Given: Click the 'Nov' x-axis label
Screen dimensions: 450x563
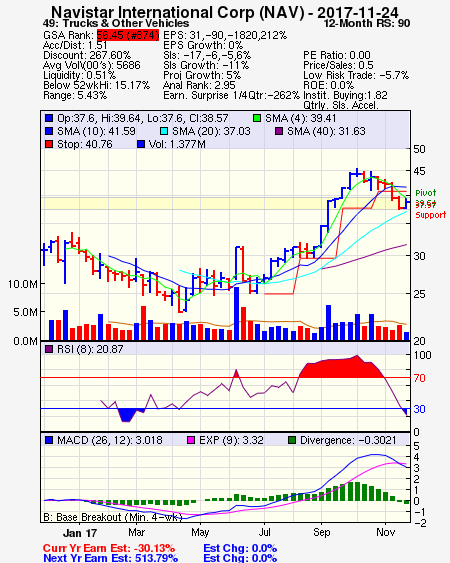Looking at the screenshot, I should pos(386,532).
